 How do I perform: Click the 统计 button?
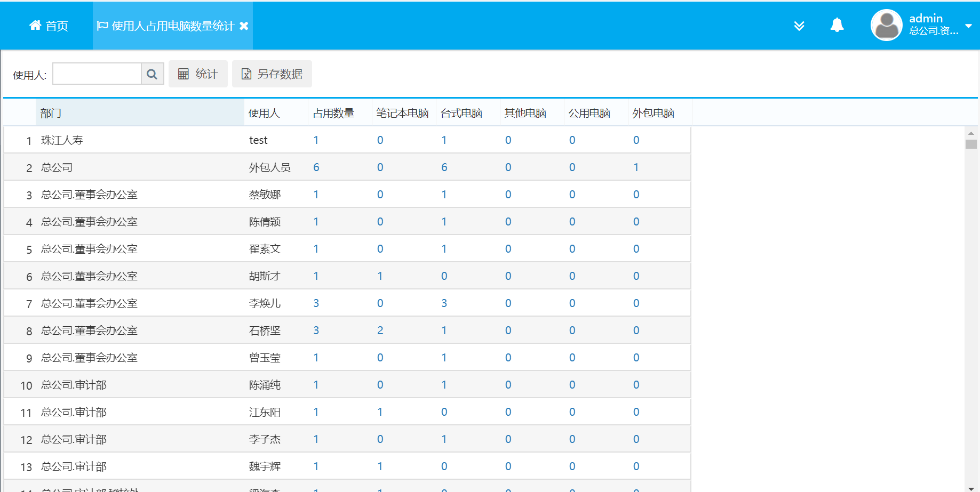tap(198, 74)
